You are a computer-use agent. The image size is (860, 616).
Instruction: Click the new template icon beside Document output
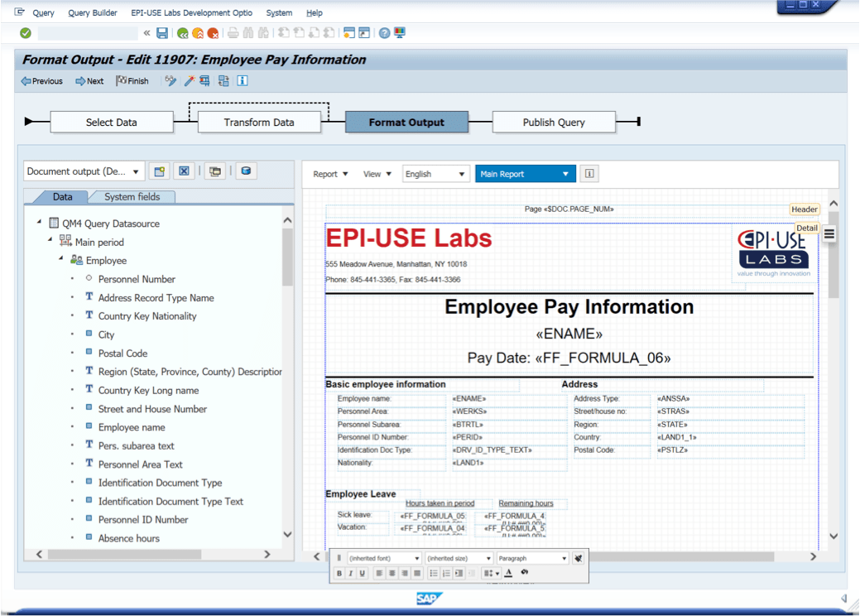pos(159,171)
